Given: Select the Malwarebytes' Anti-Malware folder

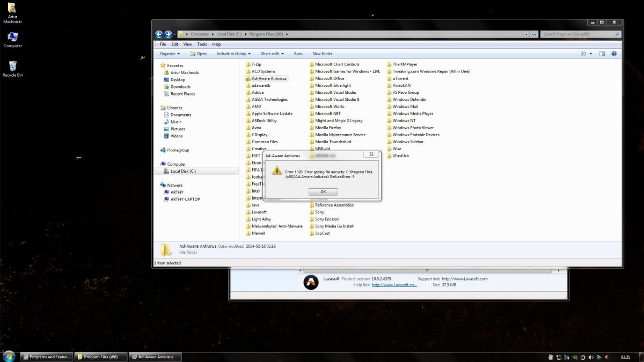Looking at the screenshot, I should [274, 226].
